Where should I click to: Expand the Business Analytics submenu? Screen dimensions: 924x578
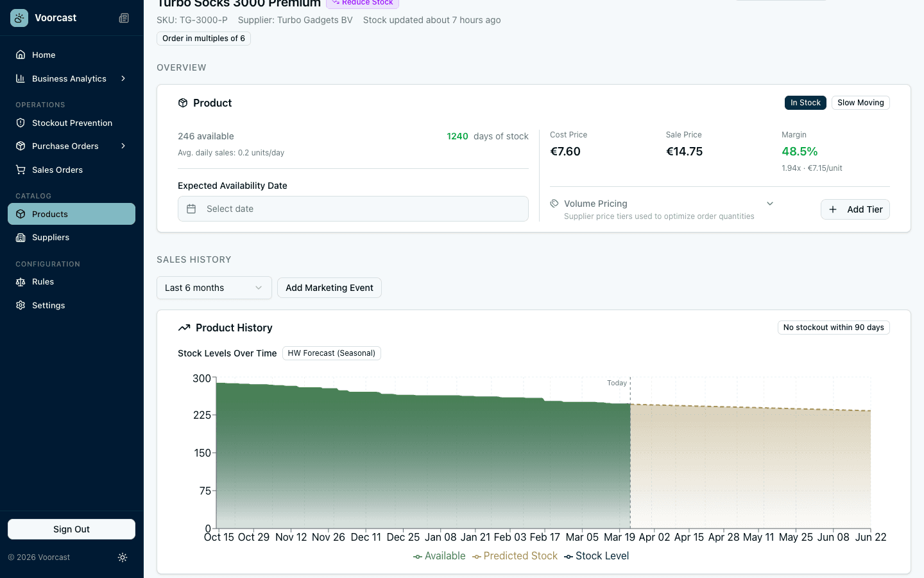tap(123, 78)
